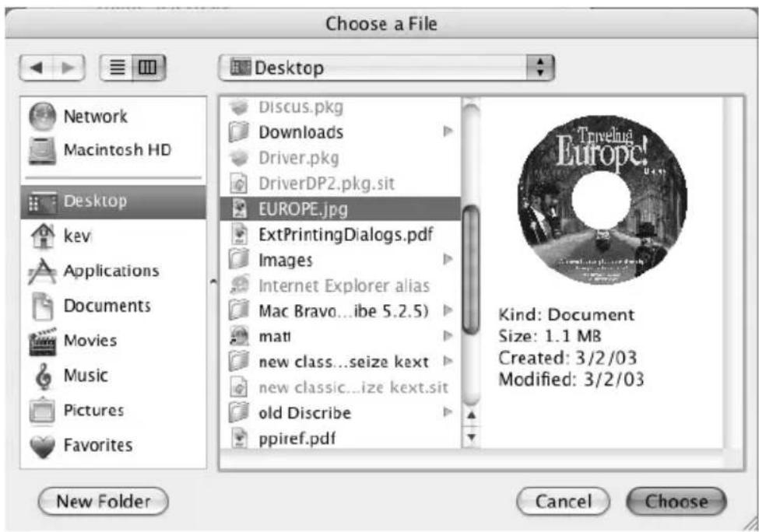Click the New Folder button
Image resolution: width=759 pixels, height=532 pixels.
[x=103, y=501]
